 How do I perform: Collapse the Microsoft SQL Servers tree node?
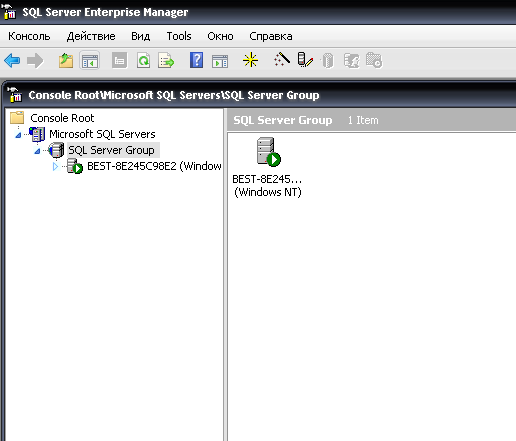[x=18, y=135]
